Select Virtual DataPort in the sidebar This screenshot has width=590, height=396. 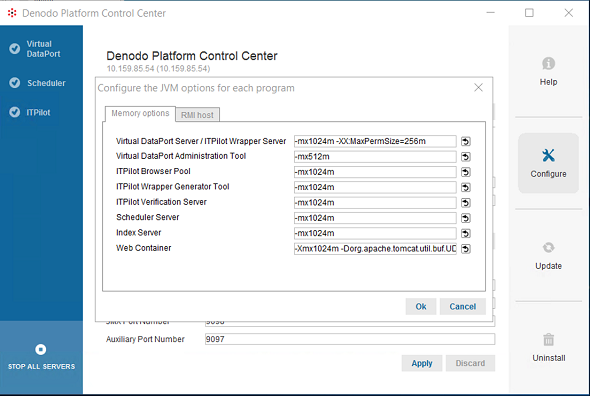pos(36,49)
